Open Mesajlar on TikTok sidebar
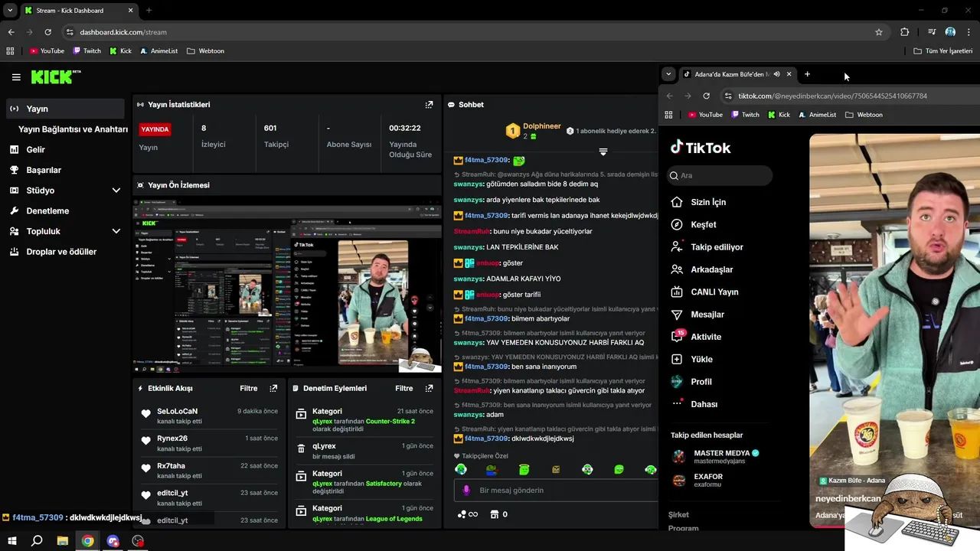Image resolution: width=980 pixels, height=551 pixels. (697, 315)
